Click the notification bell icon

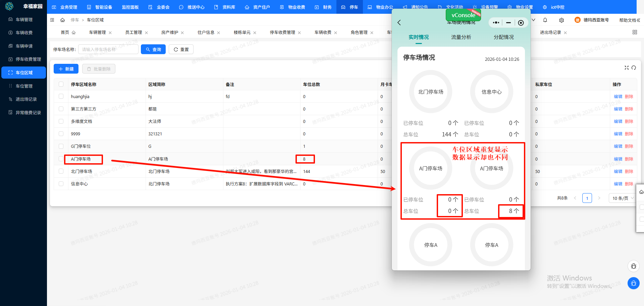[545, 20]
